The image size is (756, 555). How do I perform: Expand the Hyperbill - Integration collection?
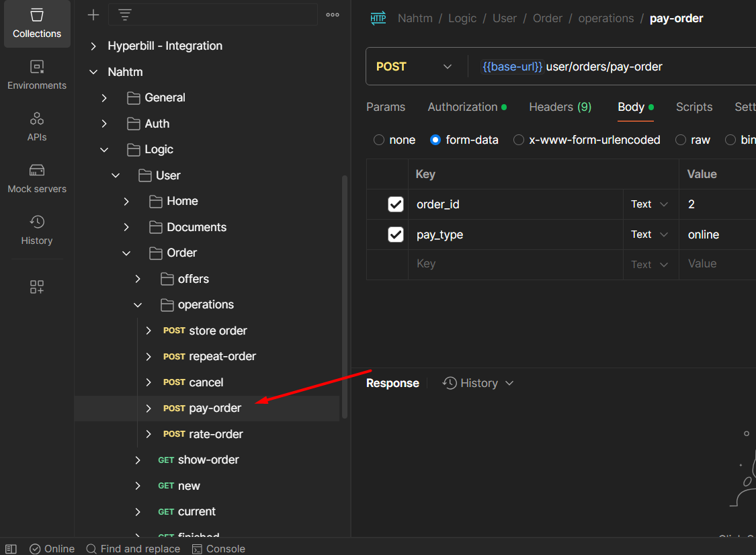[93, 46]
